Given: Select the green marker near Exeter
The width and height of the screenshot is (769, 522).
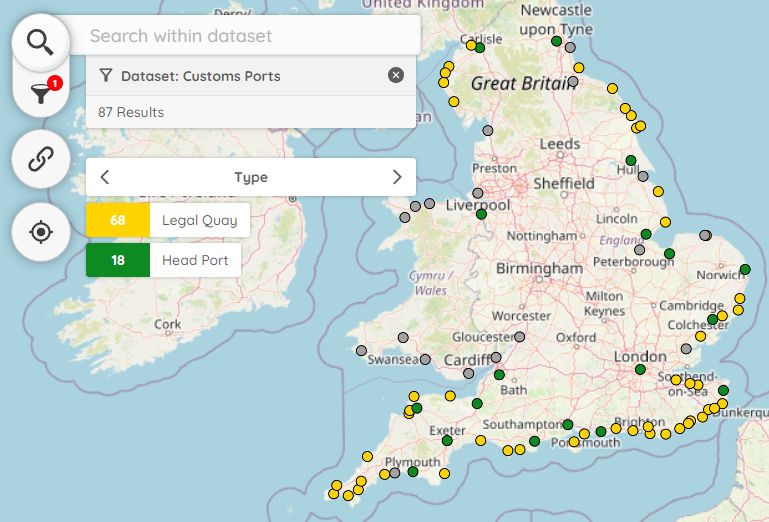Looking at the screenshot, I should coord(447,441).
